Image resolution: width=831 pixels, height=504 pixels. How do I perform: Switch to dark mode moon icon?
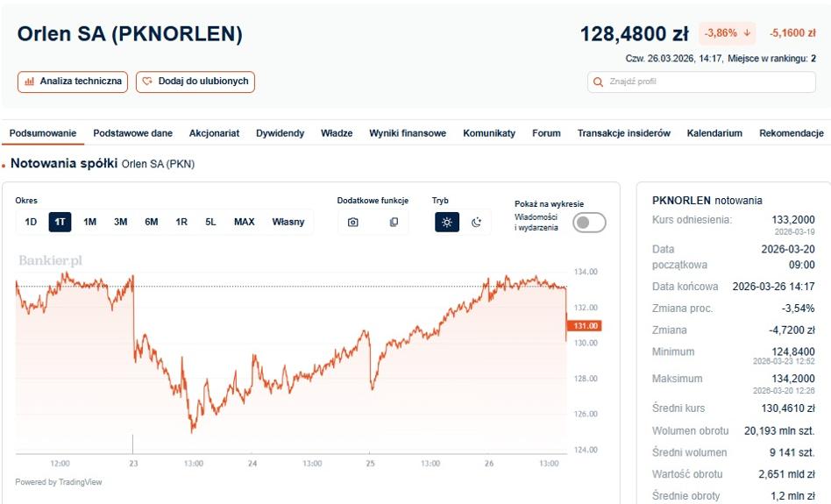tap(477, 222)
